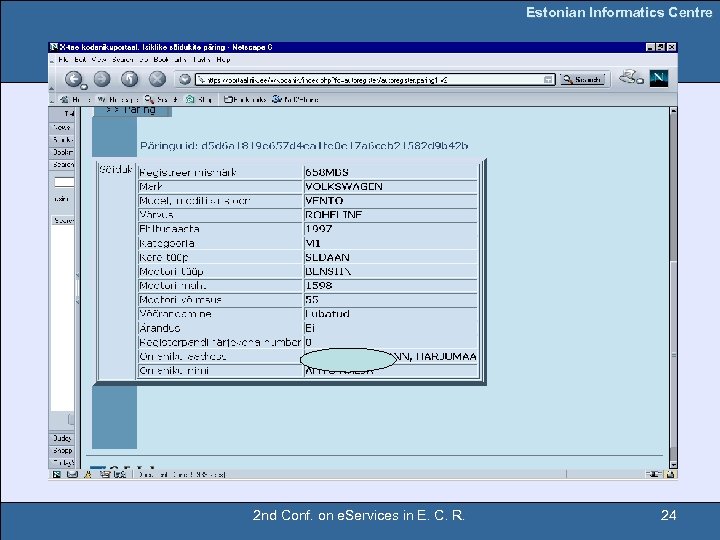Click the Päring heading tab on page

pyautogui.click(x=133, y=111)
